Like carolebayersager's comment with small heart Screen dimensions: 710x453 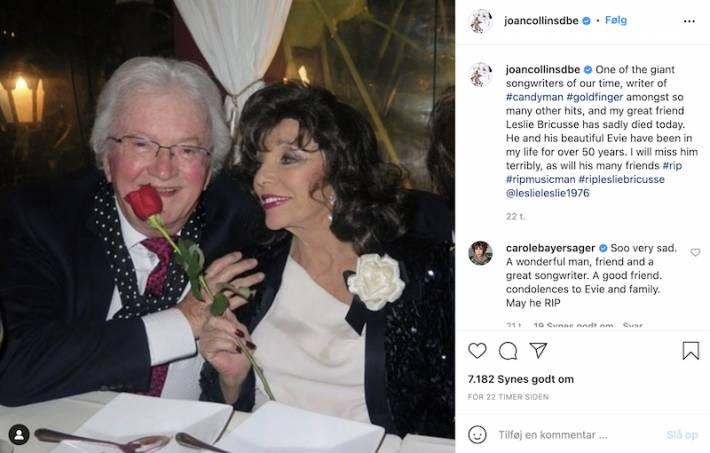696,252
